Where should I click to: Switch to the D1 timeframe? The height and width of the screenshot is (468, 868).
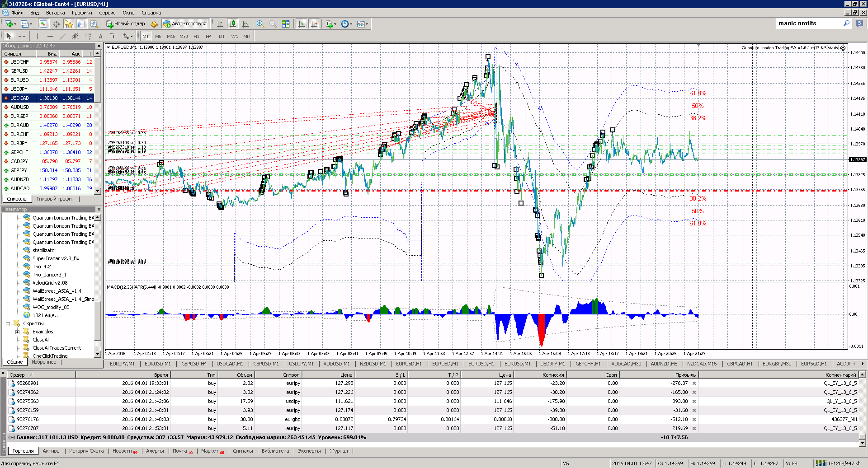click(x=222, y=36)
